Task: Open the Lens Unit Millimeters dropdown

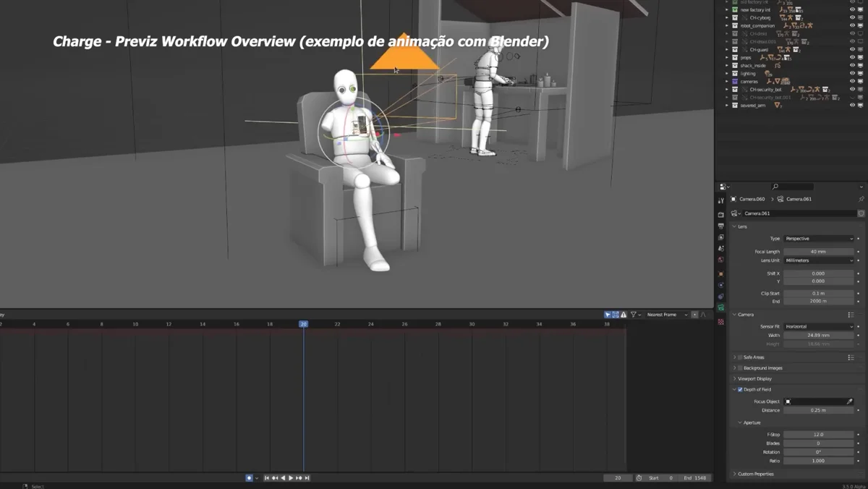Action: [819, 260]
